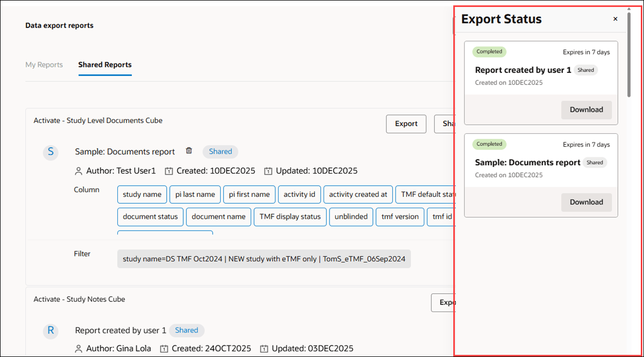Click the calendar icon beside Created: 10DEC2025
644x357 pixels.
169,170
